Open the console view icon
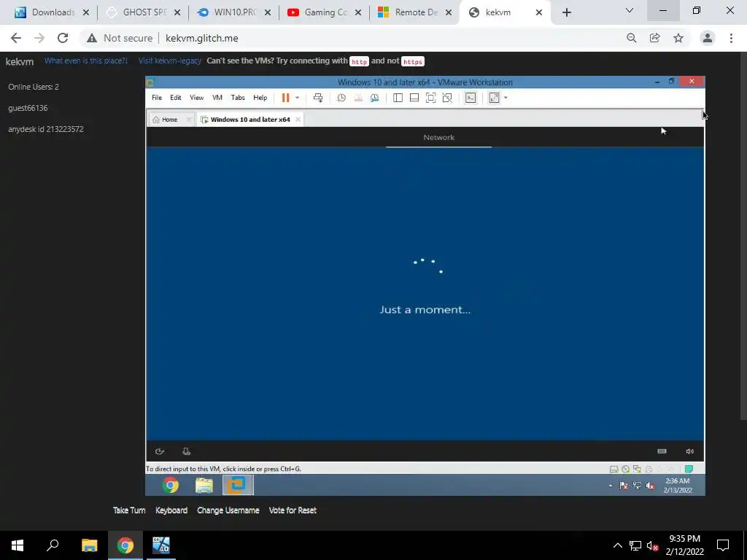This screenshot has width=747, height=560. (471, 98)
